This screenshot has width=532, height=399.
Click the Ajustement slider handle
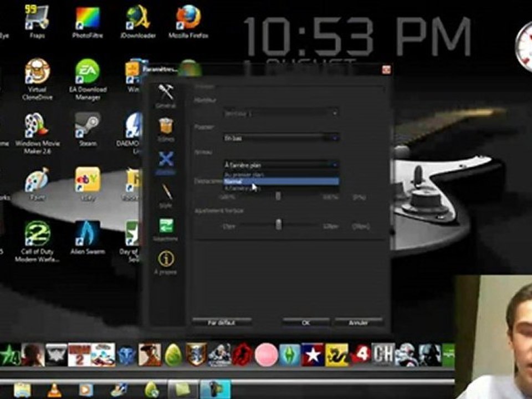click(279, 224)
